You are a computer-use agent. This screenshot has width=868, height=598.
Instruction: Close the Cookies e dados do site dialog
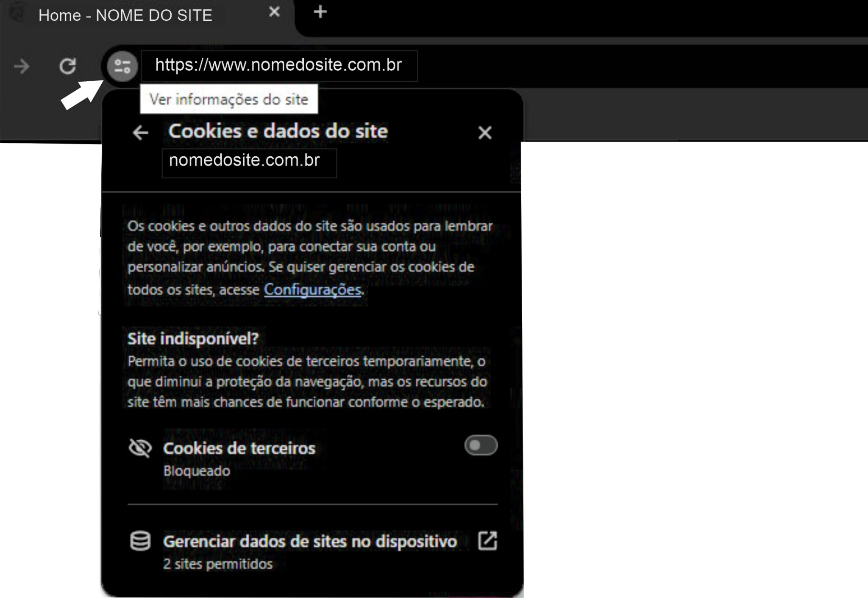click(x=484, y=133)
